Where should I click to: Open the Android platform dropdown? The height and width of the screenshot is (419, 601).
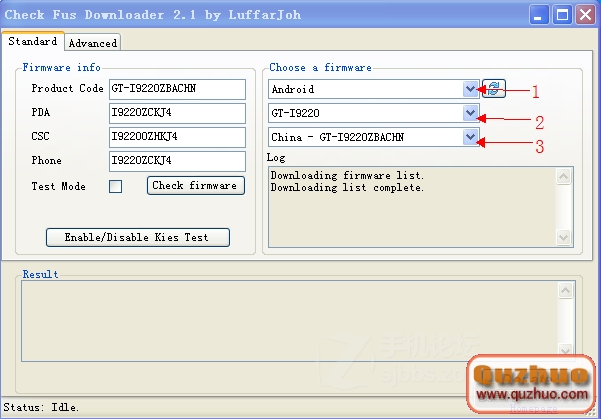tap(470, 89)
